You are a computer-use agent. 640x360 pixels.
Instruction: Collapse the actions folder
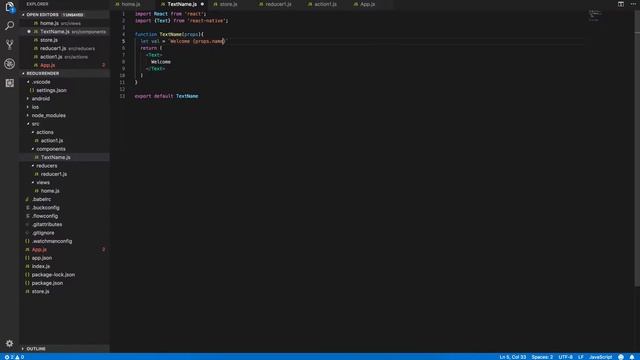tap(64, 132)
